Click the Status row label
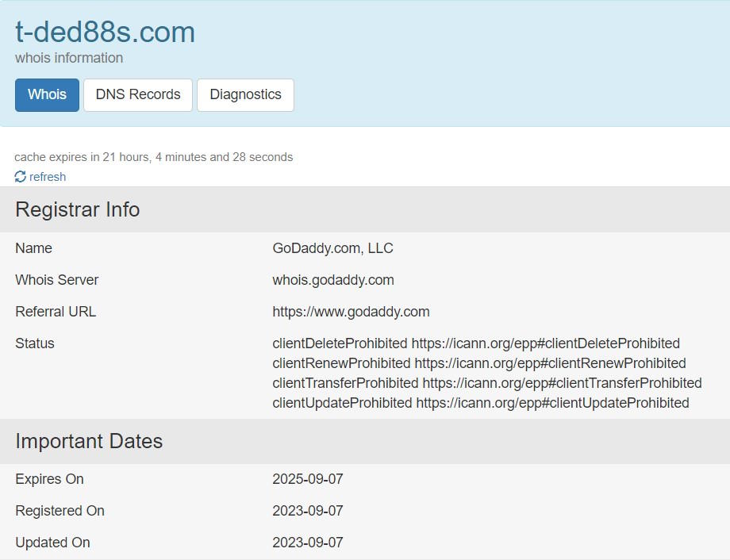The height and width of the screenshot is (560, 730). pyautogui.click(x=35, y=343)
